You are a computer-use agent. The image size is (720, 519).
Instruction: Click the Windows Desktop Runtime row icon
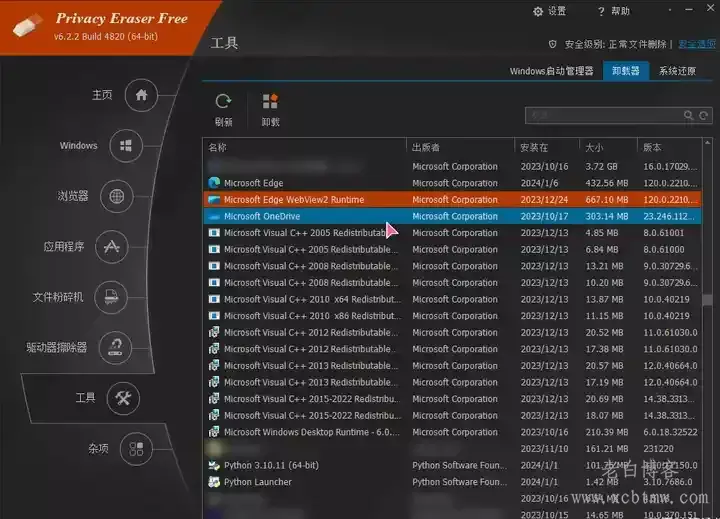(x=214, y=432)
